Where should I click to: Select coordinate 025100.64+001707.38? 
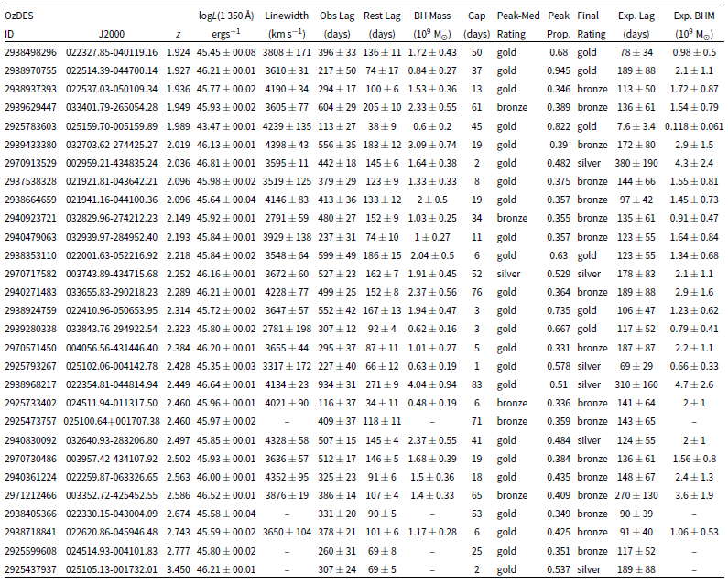(x=112, y=421)
